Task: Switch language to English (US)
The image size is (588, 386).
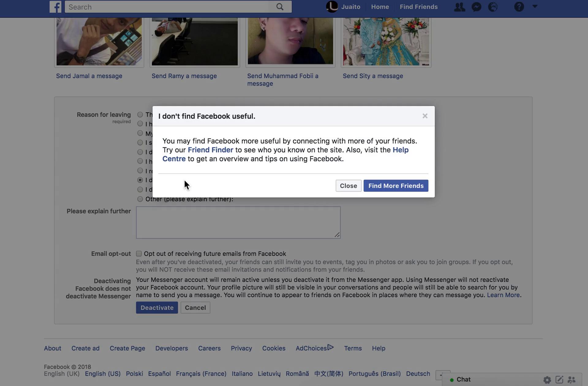Action: click(103, 374)
